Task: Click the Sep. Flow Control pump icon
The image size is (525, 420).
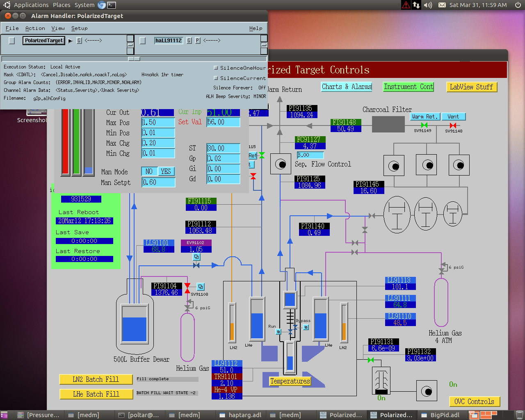Action: click(281, 164)
